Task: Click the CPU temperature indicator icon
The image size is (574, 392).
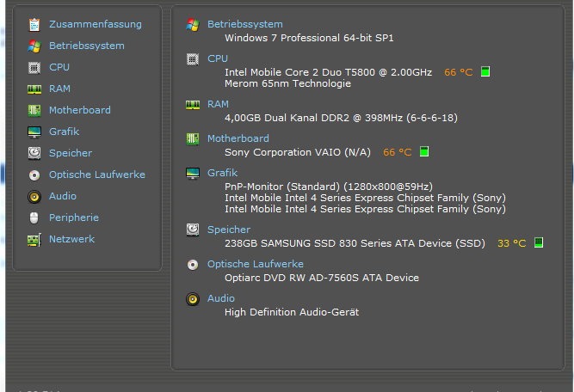Action: pos(485,71)
